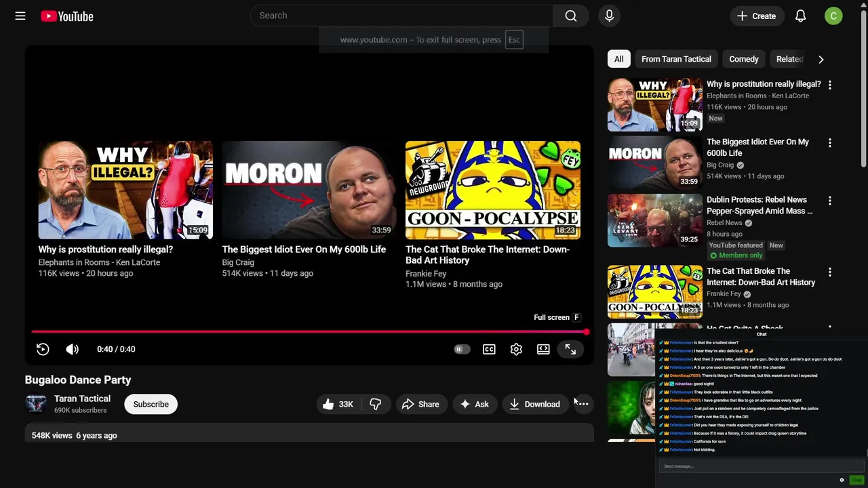Click the search magnifier button
The height and width of the screenshot is (488, 868).
click(x=571, y=16)
